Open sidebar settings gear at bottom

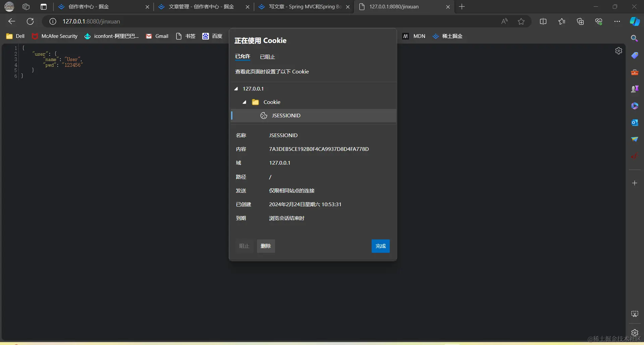(x=635, y=333)
